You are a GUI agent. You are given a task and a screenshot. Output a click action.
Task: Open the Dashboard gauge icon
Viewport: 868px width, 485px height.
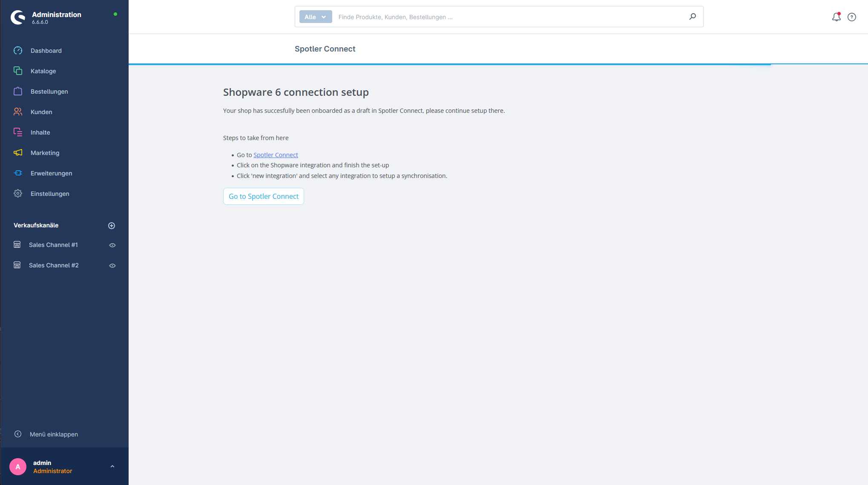(18, 51)
